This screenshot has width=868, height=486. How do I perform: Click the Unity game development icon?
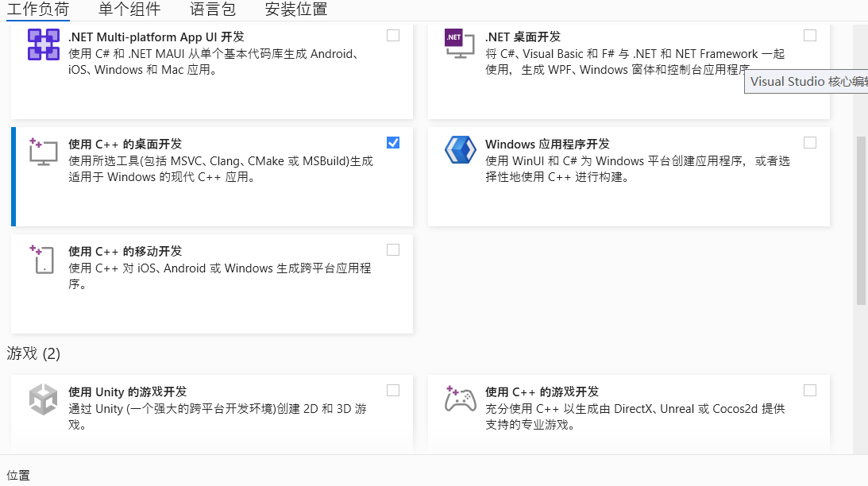(43, 399)
